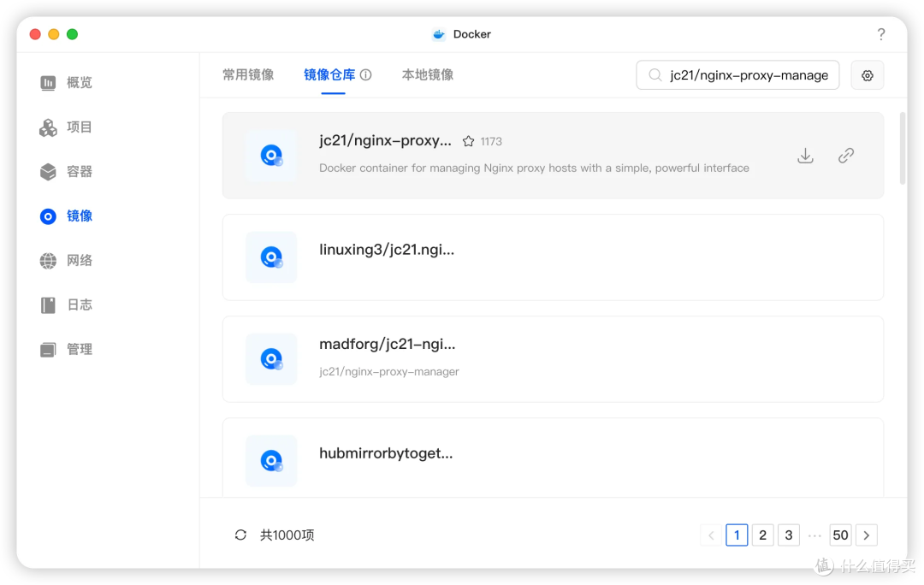Open the 管理 management sidebar item

(x=66, y=349)
